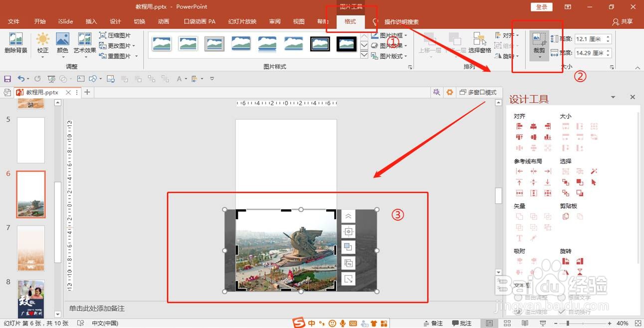Click the floating bottom resize icon beside picture
The width and height of the screenshot is (644, 328).
(348, 279)
